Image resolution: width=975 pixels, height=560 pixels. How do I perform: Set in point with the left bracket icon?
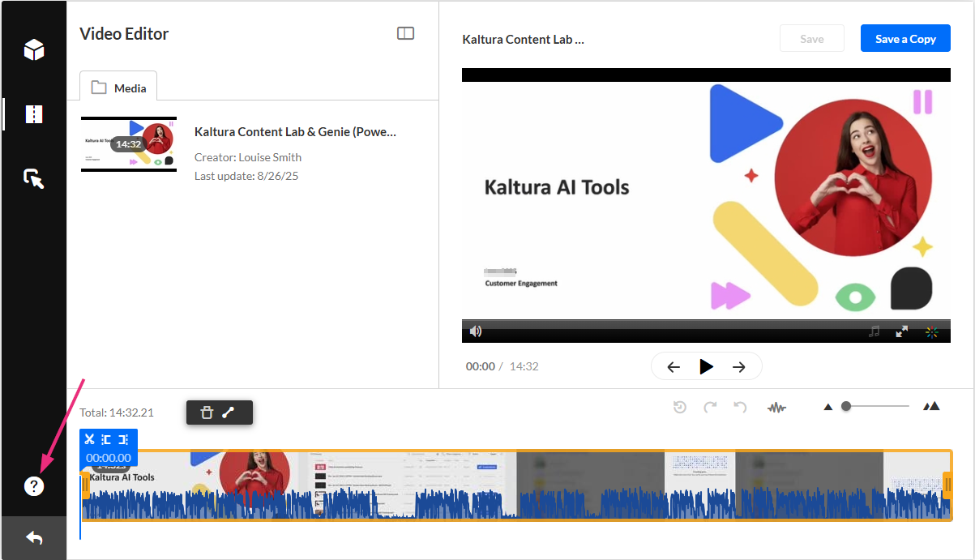tap(106, 439)
